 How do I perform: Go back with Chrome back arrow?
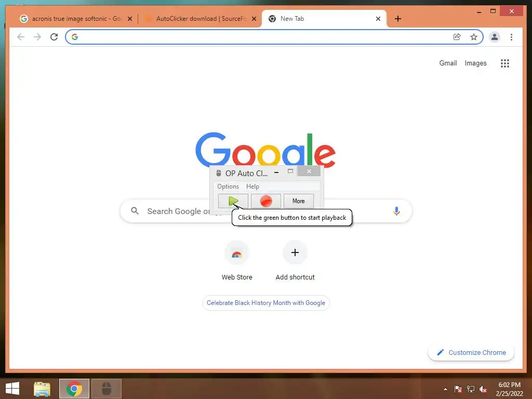pos(21,37)
